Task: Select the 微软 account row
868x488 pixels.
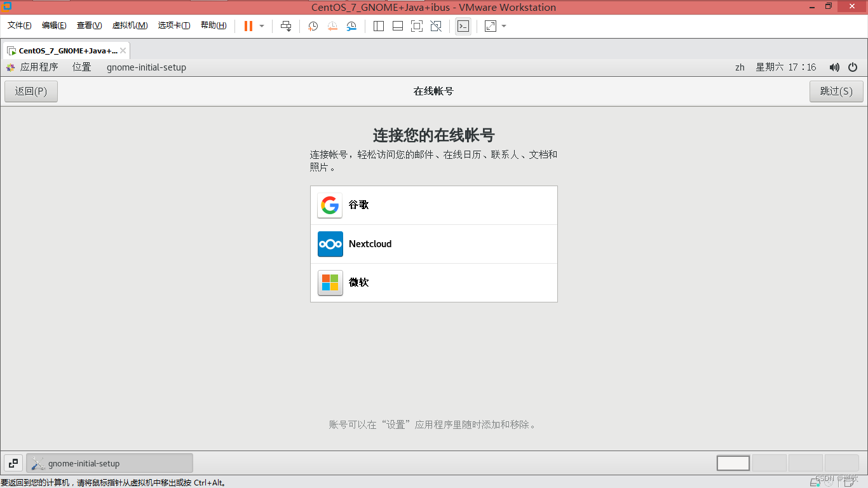Action: [x=434, y=283]
